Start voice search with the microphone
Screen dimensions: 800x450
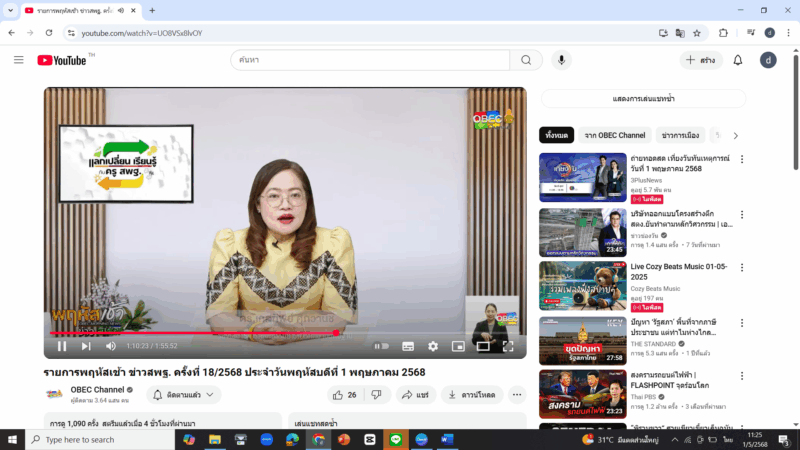tap(561, 60)
